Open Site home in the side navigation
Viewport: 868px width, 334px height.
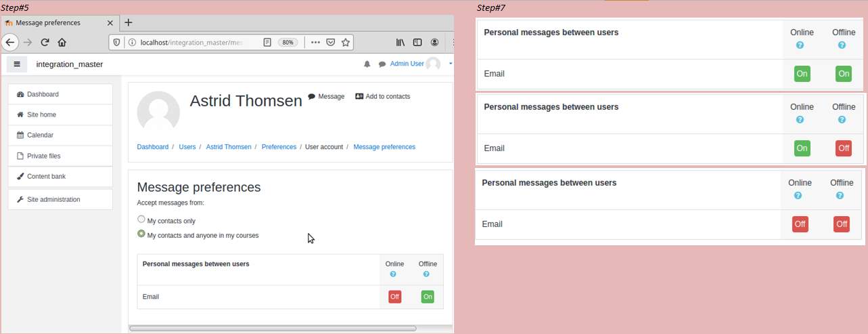pos(60,114)
